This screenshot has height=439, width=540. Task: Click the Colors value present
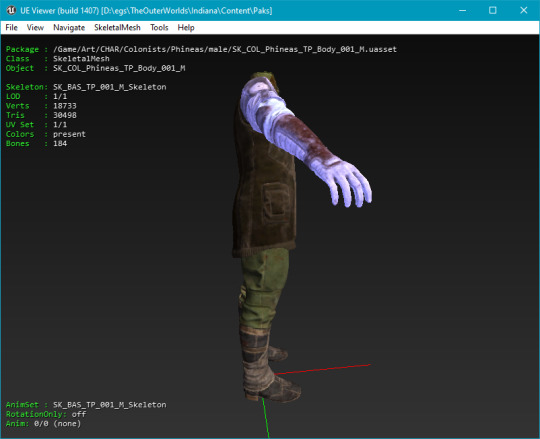(x=69, y=134)
